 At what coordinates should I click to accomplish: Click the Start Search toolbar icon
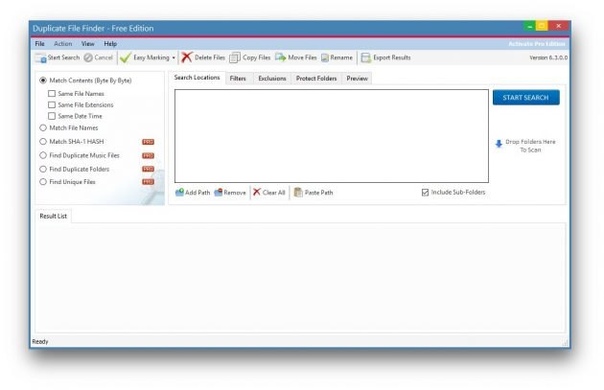pos(41,58)
